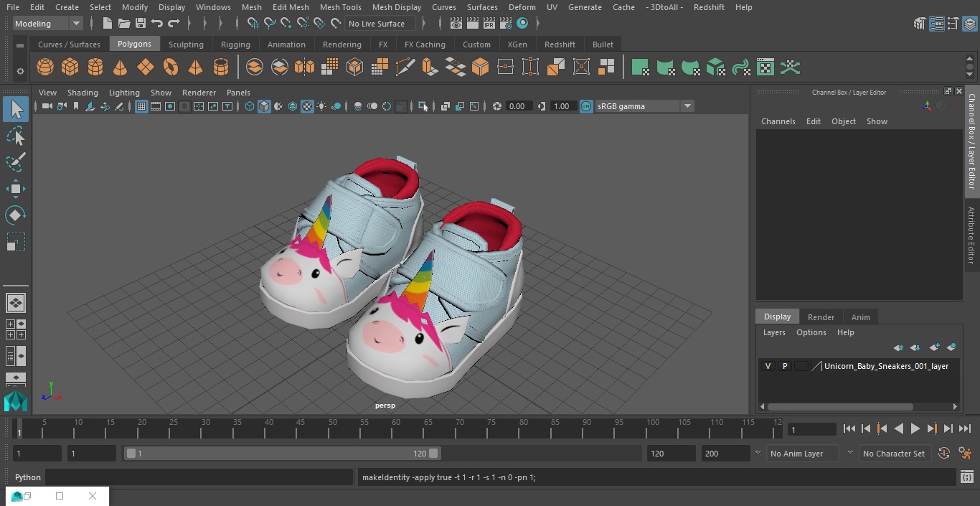Toggle smooth shade all in viewport
980x506 pixels.
click(x=264, y=106)
